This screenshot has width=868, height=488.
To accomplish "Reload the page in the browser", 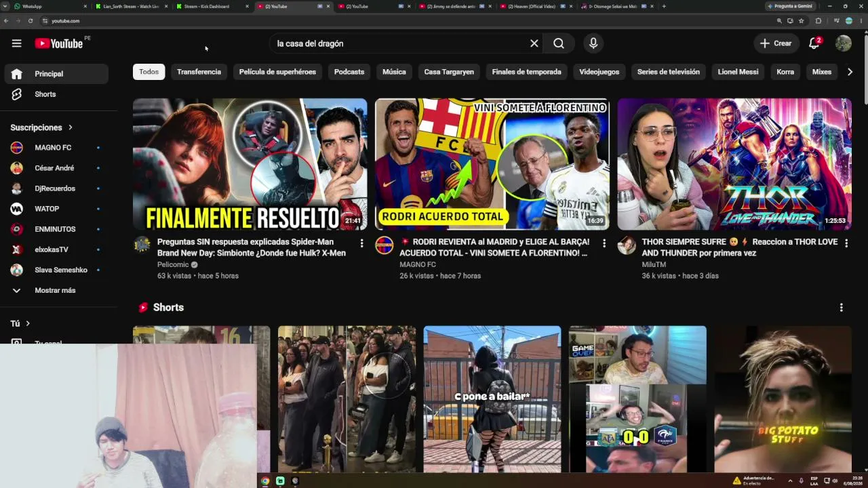I will coord(31,21).
